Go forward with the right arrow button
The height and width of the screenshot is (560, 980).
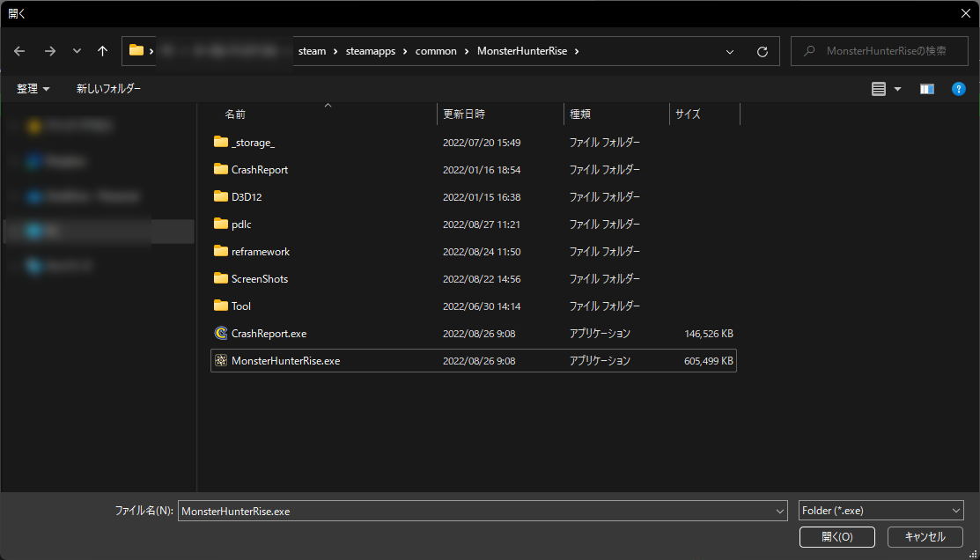click(x=50, y=51)
